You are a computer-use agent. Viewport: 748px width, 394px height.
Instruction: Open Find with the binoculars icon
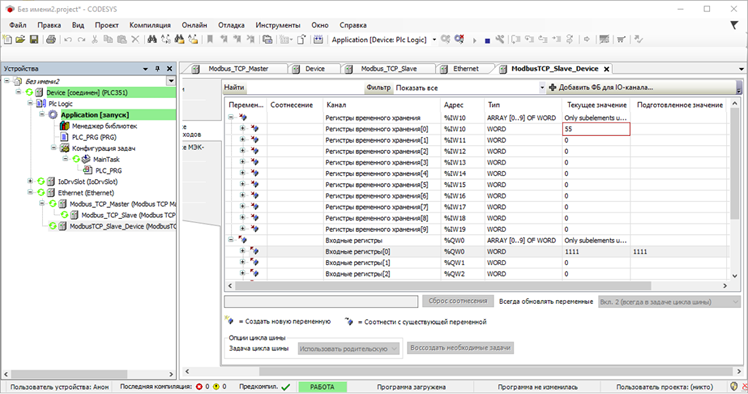pos(152,40)
